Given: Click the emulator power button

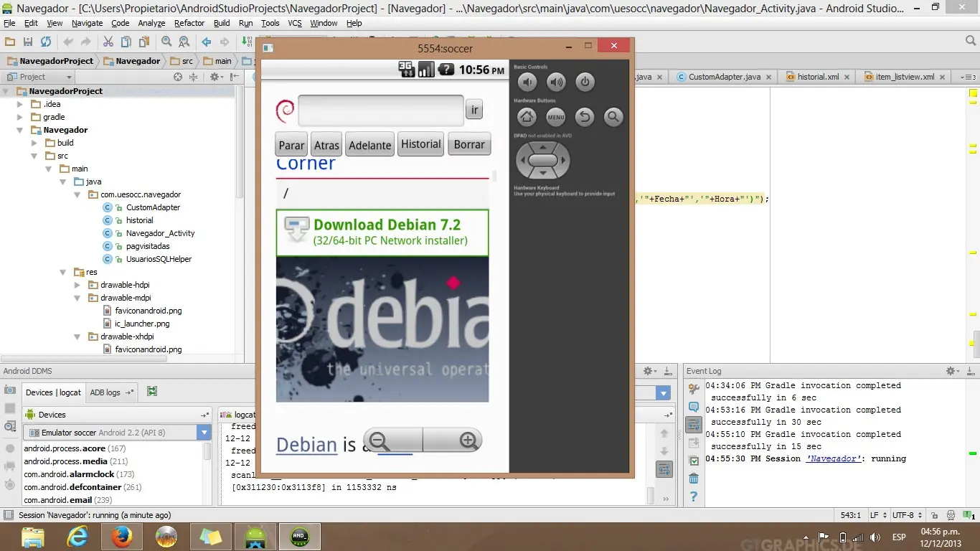Looking at the screenshot, I should [585, 82].
